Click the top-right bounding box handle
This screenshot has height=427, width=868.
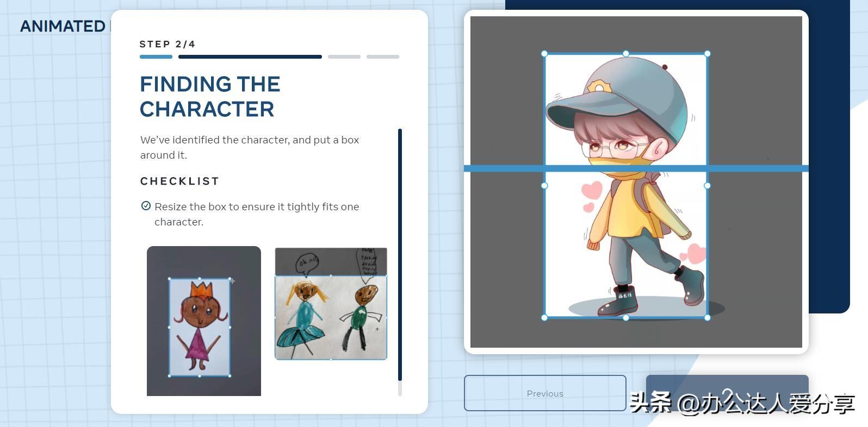[707, 54]
